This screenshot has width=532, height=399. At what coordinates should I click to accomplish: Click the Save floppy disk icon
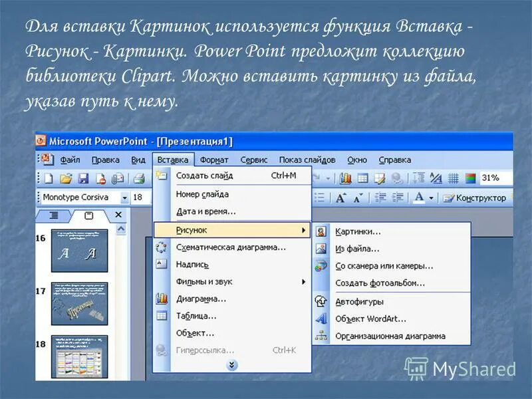coord(84,178)
